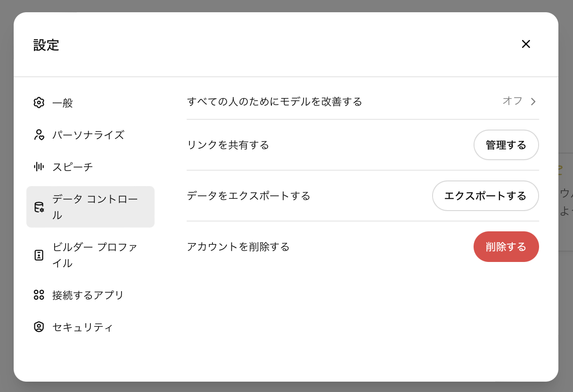Click the four-circles icon for 接続するアプリ
573x392 pixels.
pos(39,295)
